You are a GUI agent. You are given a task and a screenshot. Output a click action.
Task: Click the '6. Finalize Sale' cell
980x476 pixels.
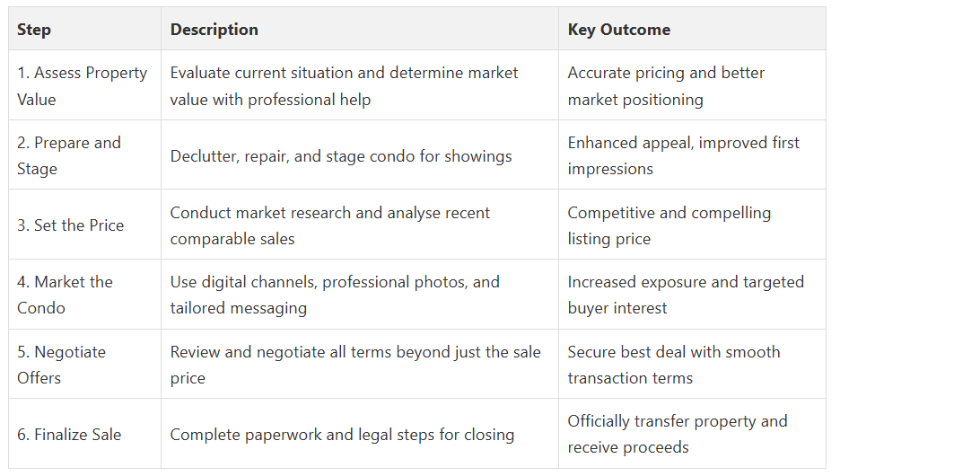click(x=69, y=435)
